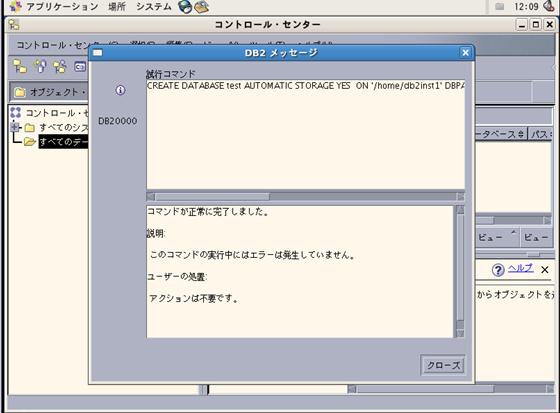Viewport: 560px width, 413px height.
Task: Click the コマンドが正常に完了しました text line
Action: click(x=208, y=212)
